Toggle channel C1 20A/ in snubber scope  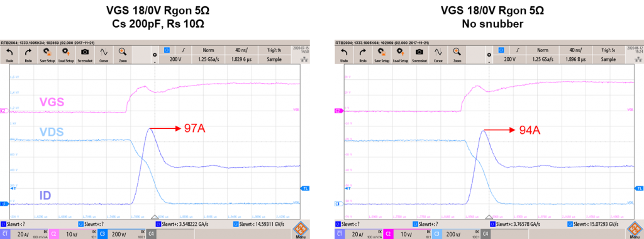[16, 234]
